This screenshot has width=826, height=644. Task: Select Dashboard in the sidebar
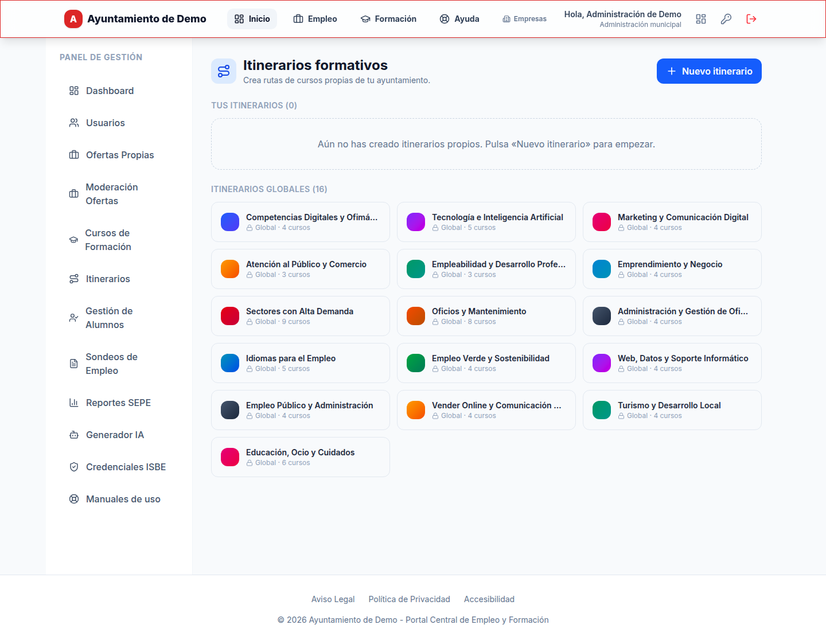point(119,91)
